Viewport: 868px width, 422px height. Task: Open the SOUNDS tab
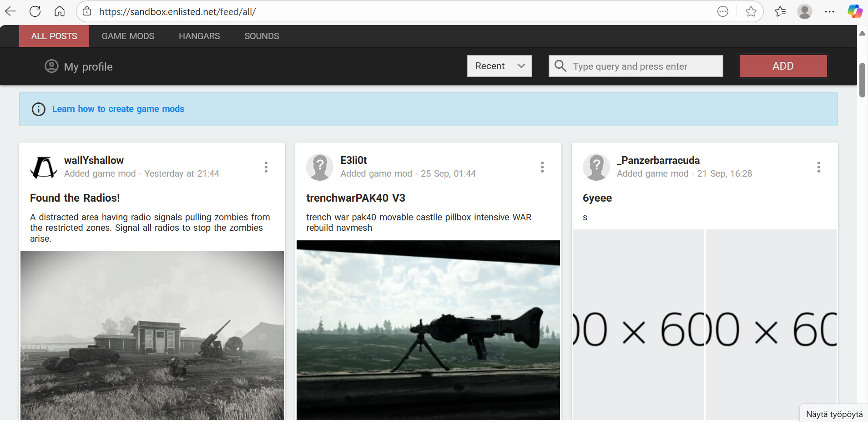pos(262,36)
